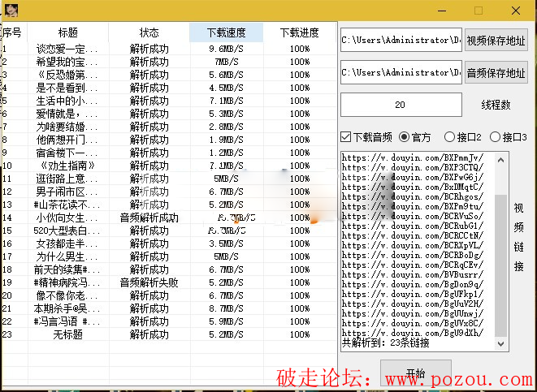
Task: Click the link ending BXP3CTQ/
Action: (x=413, y=168)
